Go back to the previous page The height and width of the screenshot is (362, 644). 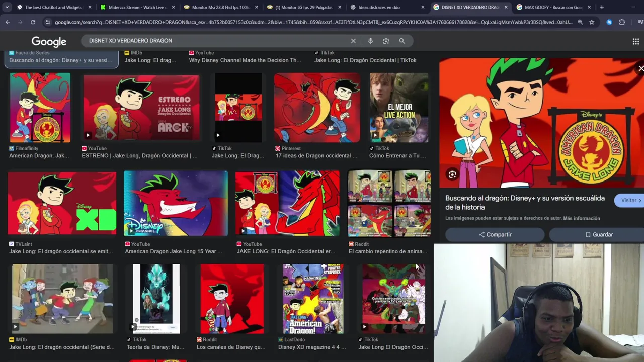8,22
